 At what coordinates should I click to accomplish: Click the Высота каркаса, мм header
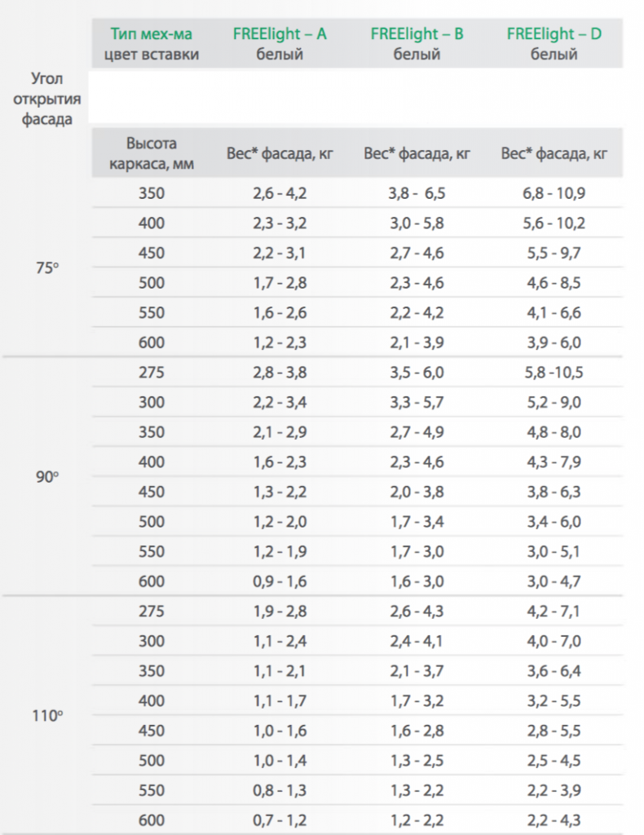(x=152, y=153)
